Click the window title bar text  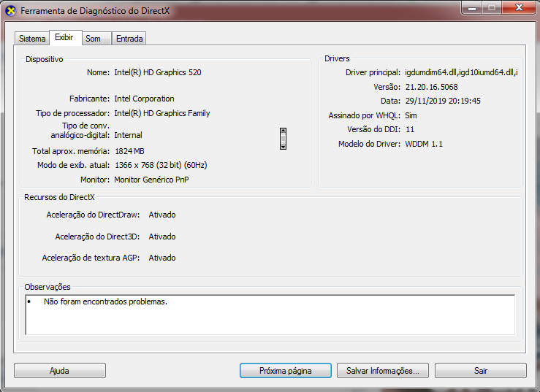point(95,11)
